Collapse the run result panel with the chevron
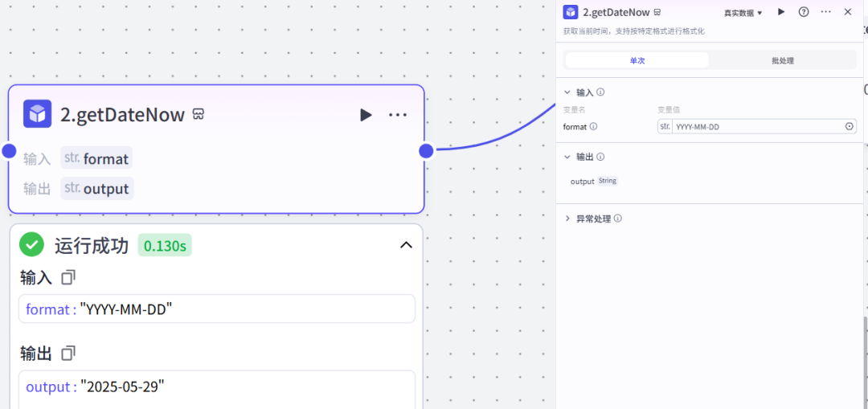 coord(407,244)
